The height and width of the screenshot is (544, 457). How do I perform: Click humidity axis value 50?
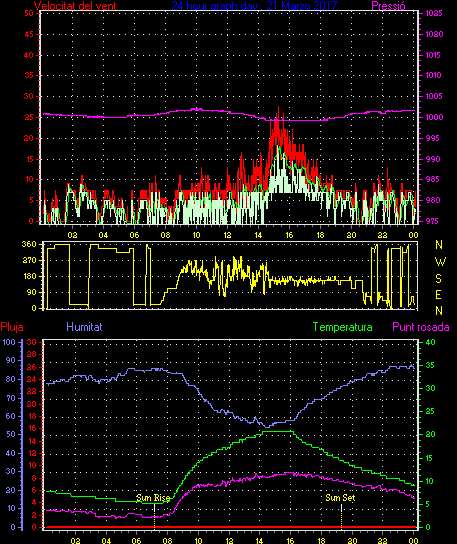pos(11,434)
